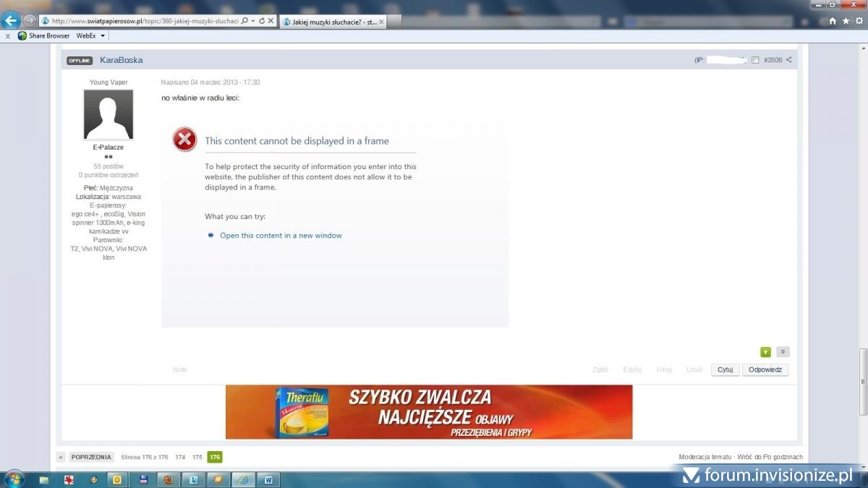Screen dimensions: 868x488
Task: Expand the WebEx dropdown arrow
Action: (103, 35)
